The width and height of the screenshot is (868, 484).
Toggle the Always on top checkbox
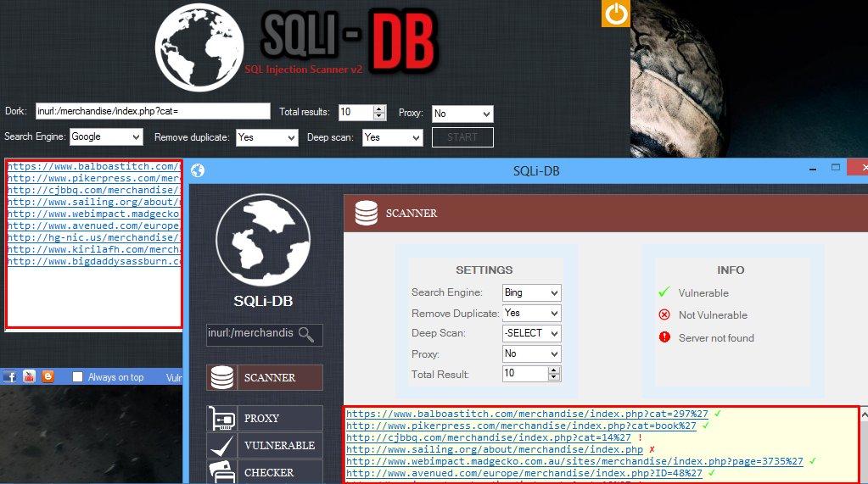coord(78,377)
